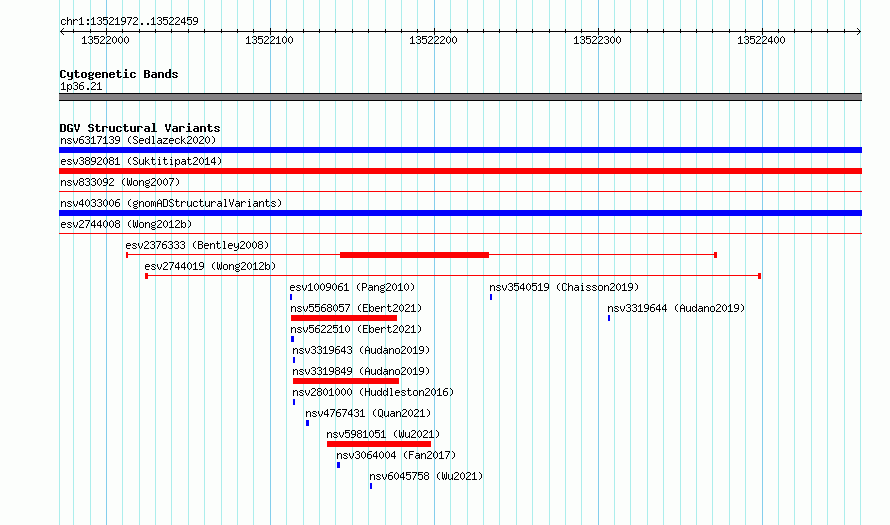890x525 pixels.
Task: Open esv2744019 (Wong2012b) variant label
Action: (210, 266)
